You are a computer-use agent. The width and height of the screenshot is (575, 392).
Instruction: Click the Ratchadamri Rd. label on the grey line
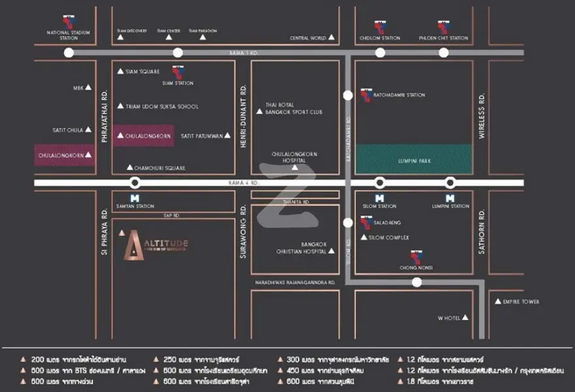click(348, 139)
